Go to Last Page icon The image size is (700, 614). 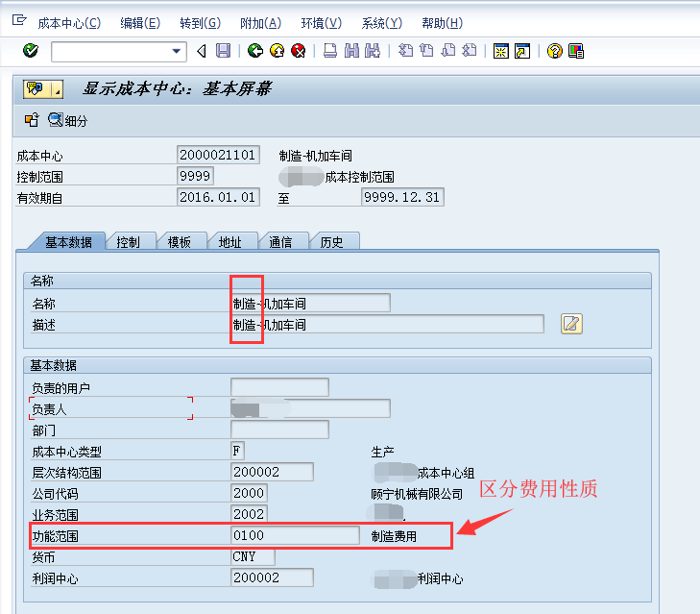470,51
